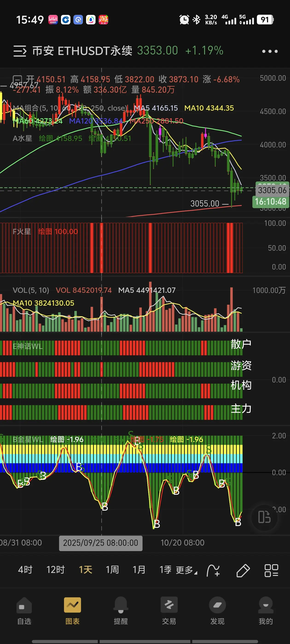Open the symbol list menu icon
290x644 pixels.
tap(20, 51)
